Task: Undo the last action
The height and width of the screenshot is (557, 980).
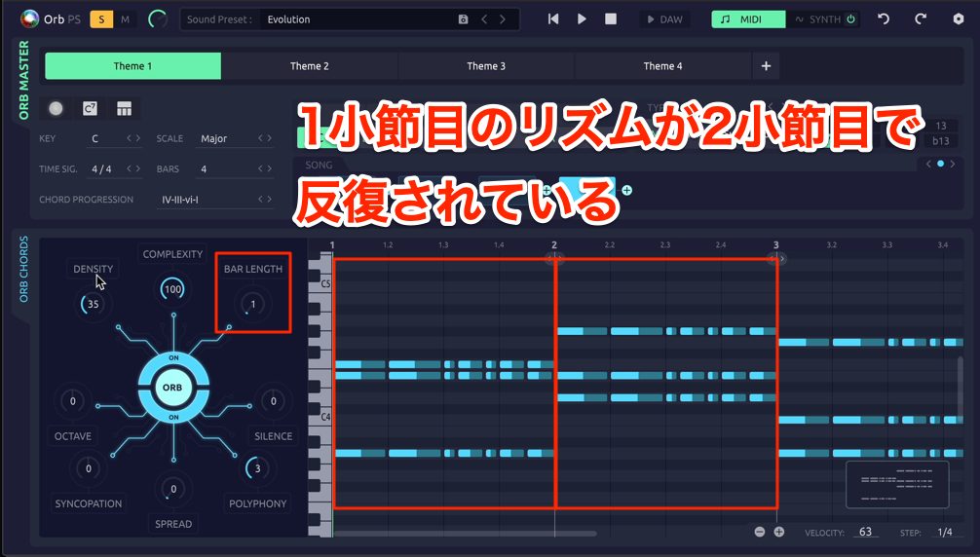Action: pyautogui.click(x=884, y=19)
